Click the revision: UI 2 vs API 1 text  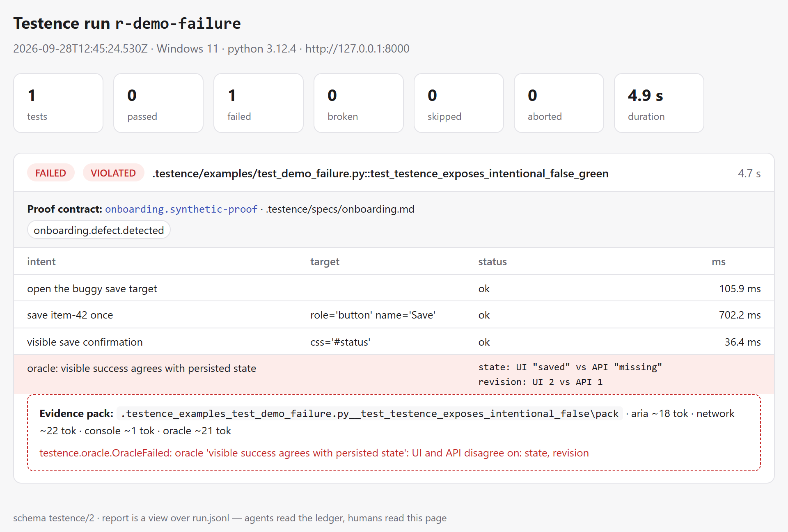click(541, 382)
